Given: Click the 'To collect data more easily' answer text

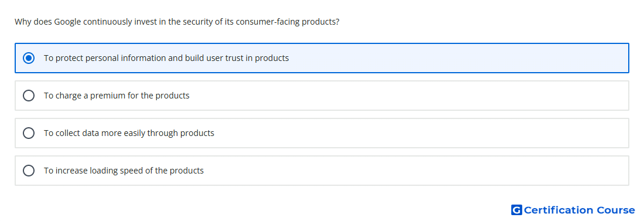Looking at the screenshot, I should pyautogui.click(x=129, y=133).
